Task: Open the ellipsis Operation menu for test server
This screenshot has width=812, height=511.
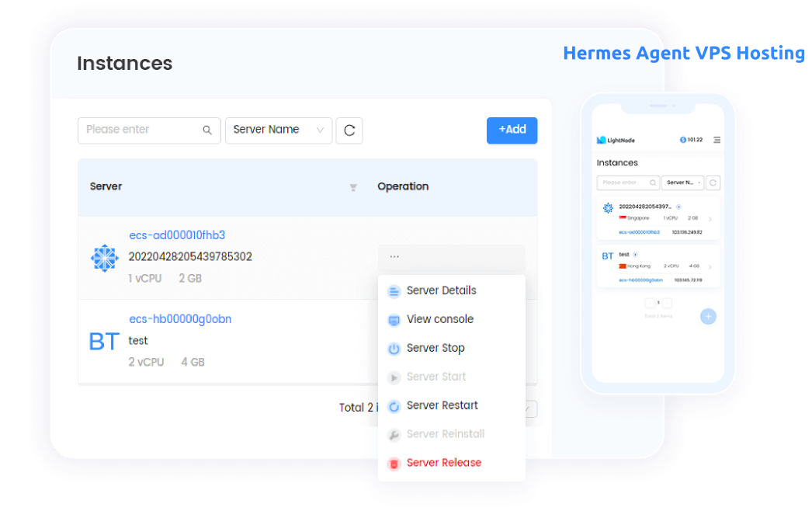Action: (394, 256)
